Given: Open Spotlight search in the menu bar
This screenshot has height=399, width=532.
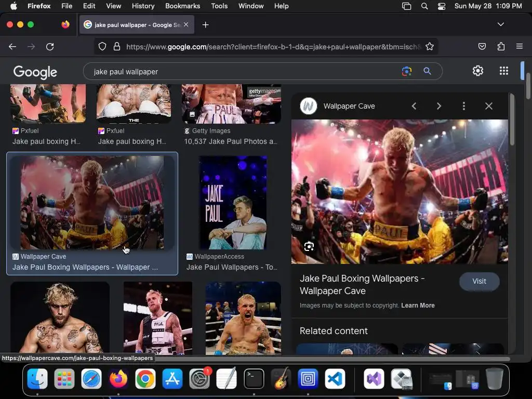Looking at the screenshot, I should coord(424,6).
